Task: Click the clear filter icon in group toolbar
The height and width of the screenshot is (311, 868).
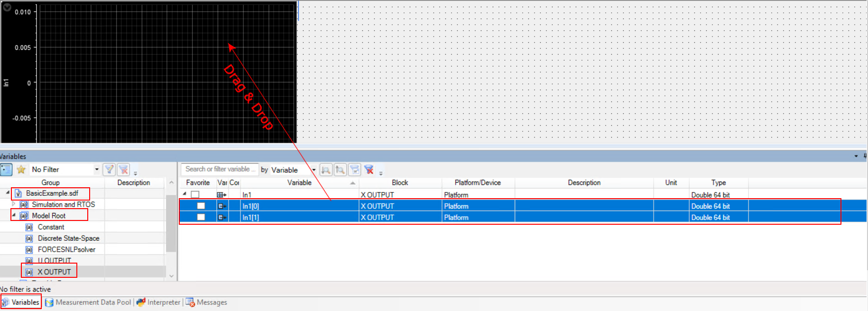Action: (x=123, y=170)
